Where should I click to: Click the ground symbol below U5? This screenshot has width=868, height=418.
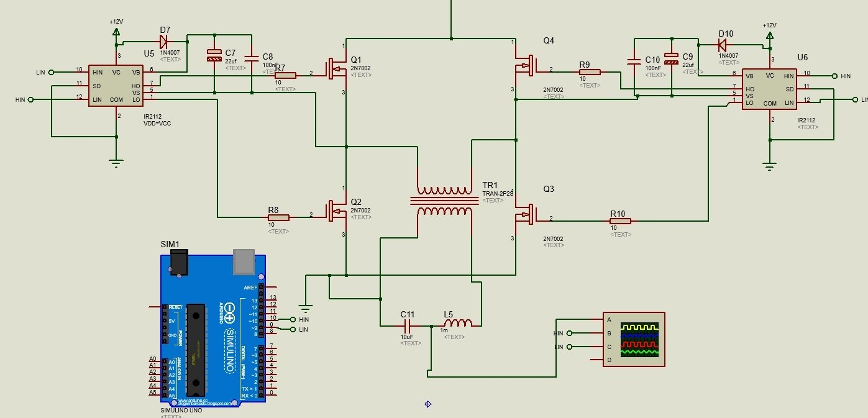(116, 163)
